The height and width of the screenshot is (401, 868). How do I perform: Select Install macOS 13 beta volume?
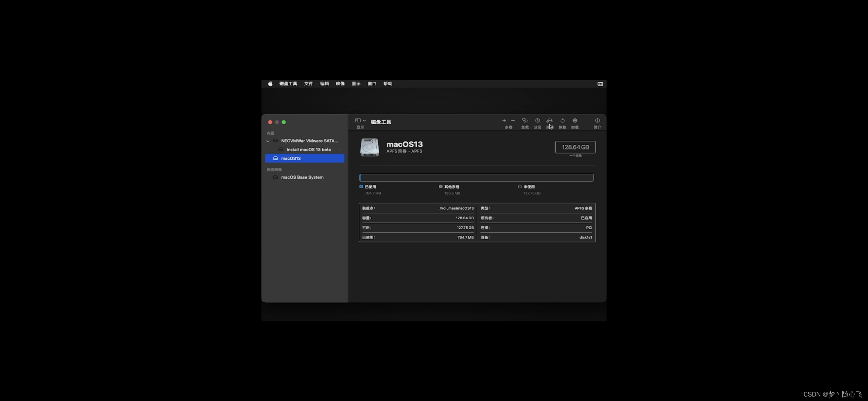(304, 149)
